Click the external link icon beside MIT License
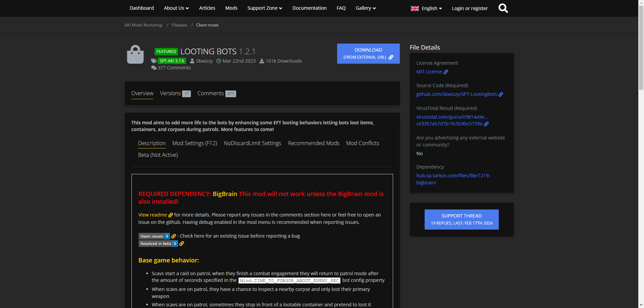Viewport: 644px width, 308px height. click(x=446, y=72)
